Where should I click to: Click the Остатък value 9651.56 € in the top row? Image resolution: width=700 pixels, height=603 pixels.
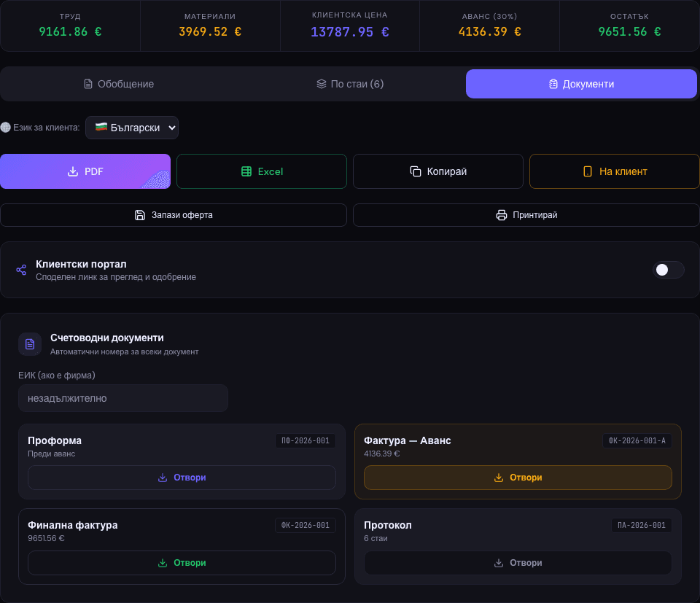[x=629, y=31]
